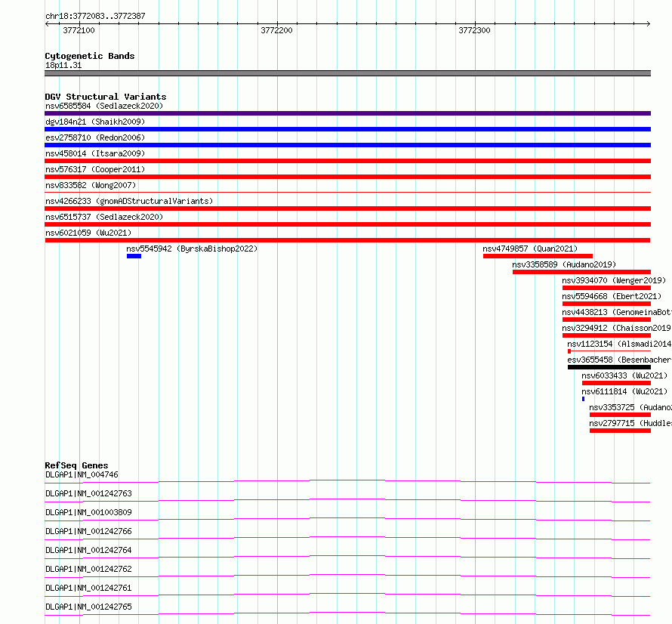
Task: Open nsv3353725 (Audano) variant label
Action: point(630,407)
